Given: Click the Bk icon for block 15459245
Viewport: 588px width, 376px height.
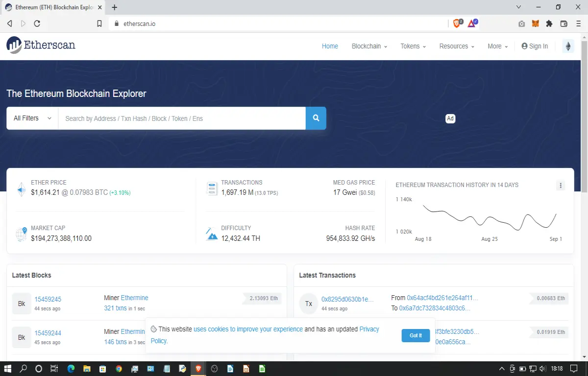Looking at the screenshot, I should point(22,304).
